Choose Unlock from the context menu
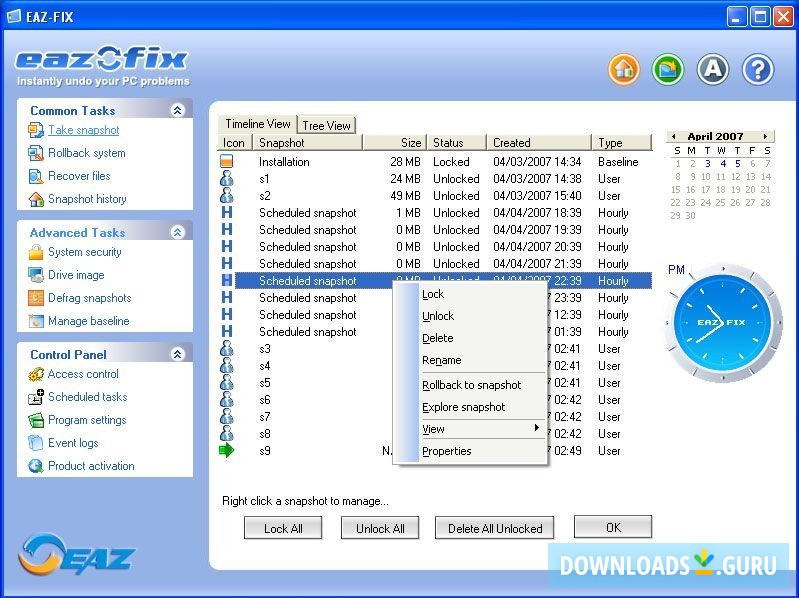The height and width of the screenshot is (598, 799). coord(438,316)
